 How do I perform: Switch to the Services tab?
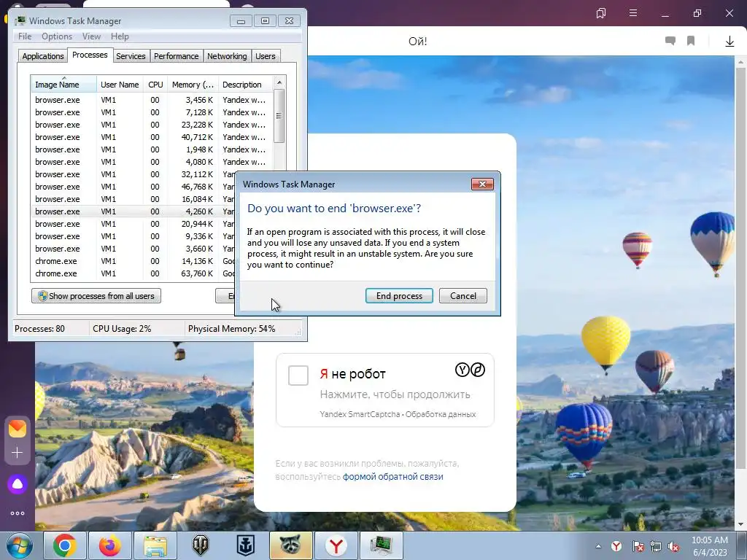click(x=131, y=56)
